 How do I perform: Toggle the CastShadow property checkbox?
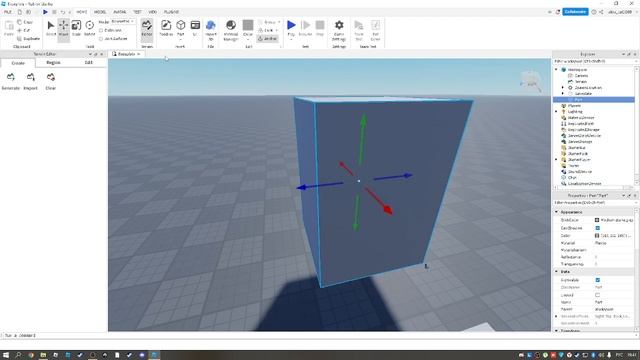click(598, 228)
